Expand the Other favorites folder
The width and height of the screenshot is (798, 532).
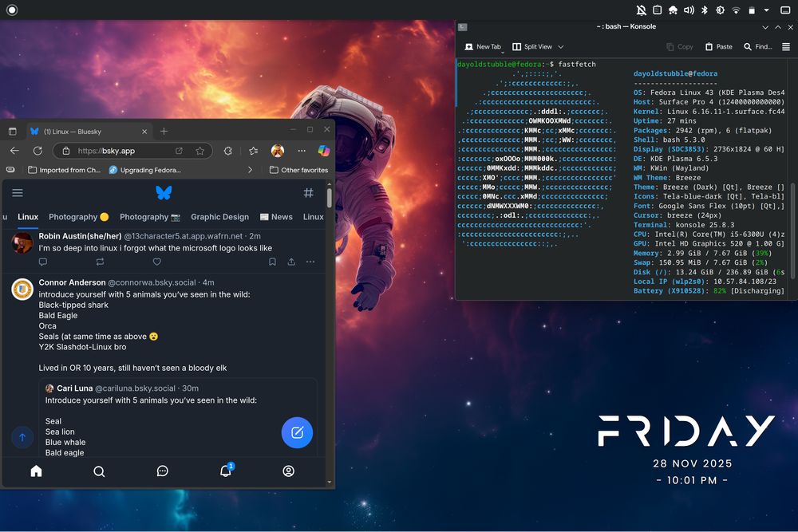click(298, 170)
